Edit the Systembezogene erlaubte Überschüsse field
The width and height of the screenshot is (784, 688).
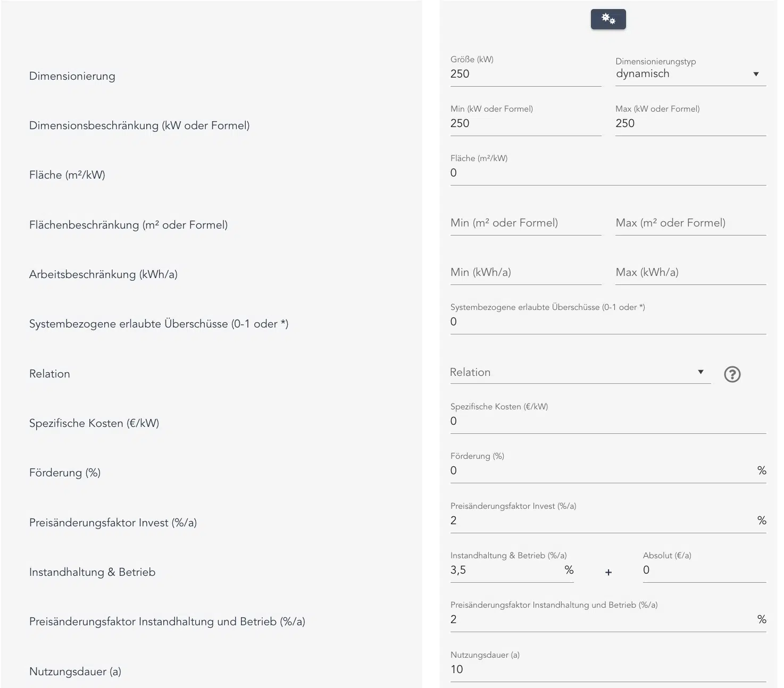(x=607, y=322)
